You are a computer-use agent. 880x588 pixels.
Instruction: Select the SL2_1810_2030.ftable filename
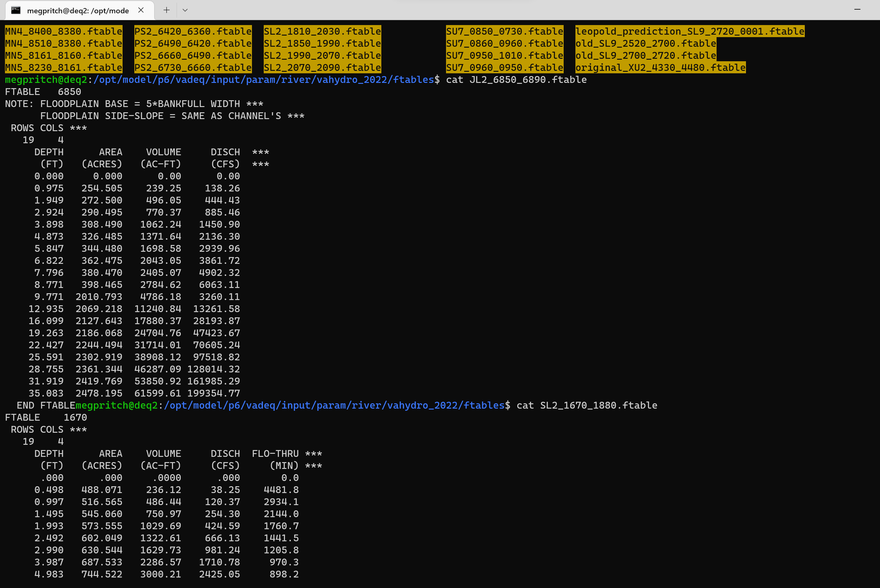click(x=322, y=32)
